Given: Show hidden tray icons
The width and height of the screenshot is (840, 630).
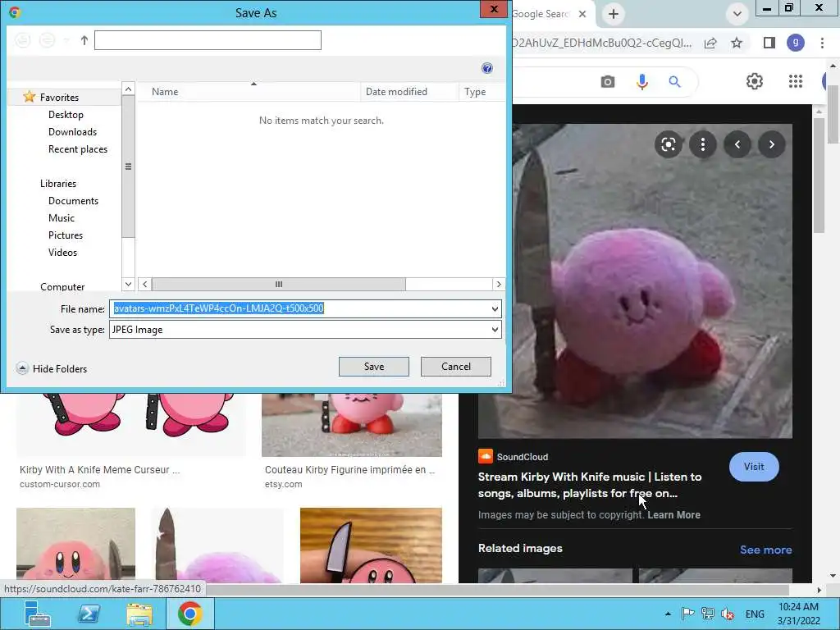Looking at the screenshot, I should point(668,614).
